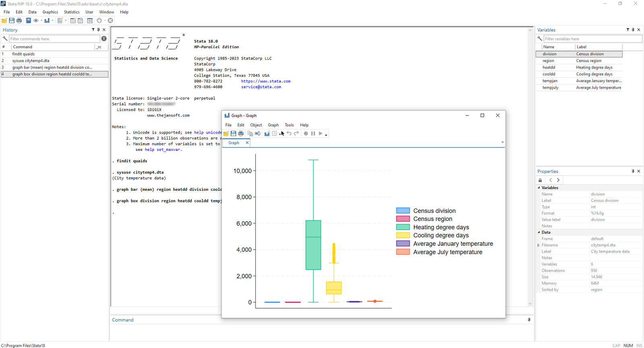Click the Graph bar-chart icon in main toolbar

(x=47, y=21)
